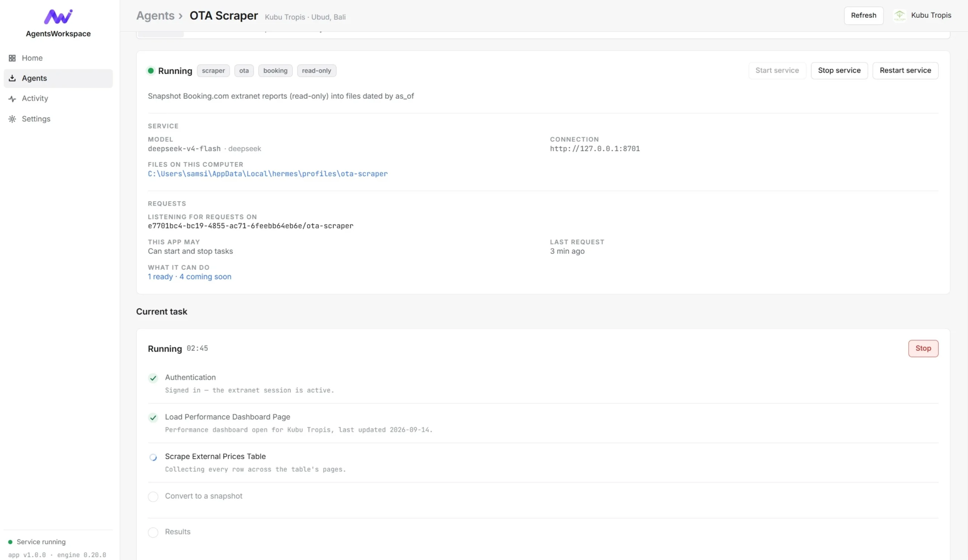
Task: Click the Activity pulse icon in sidebar
Action: [x=12, y=99]
